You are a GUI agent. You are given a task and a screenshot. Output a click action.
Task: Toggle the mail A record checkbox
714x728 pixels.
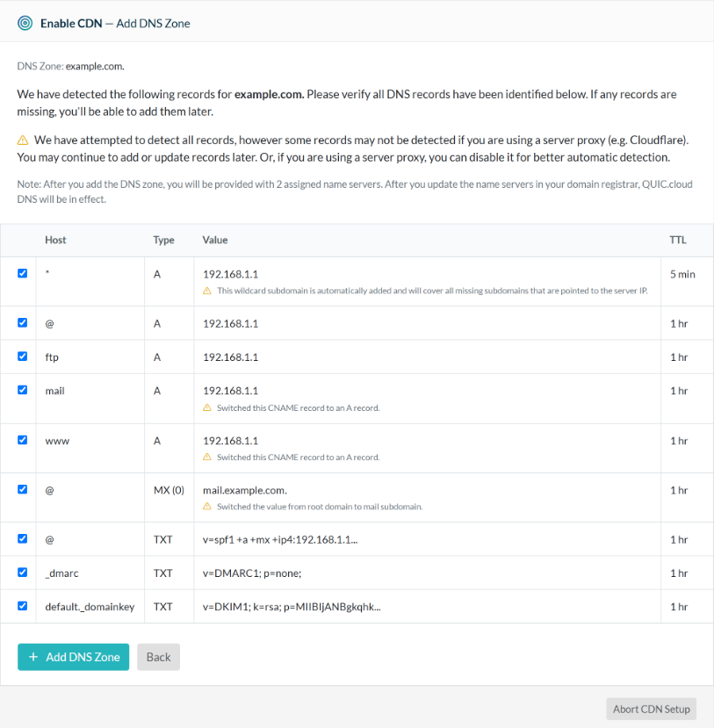[22, 390]
